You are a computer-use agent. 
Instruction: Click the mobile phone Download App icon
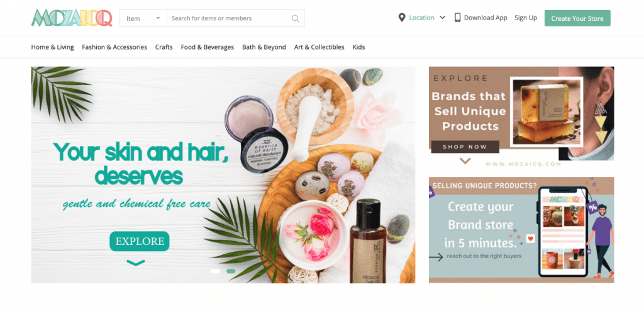pyautogui.click(x=457, y=18)
